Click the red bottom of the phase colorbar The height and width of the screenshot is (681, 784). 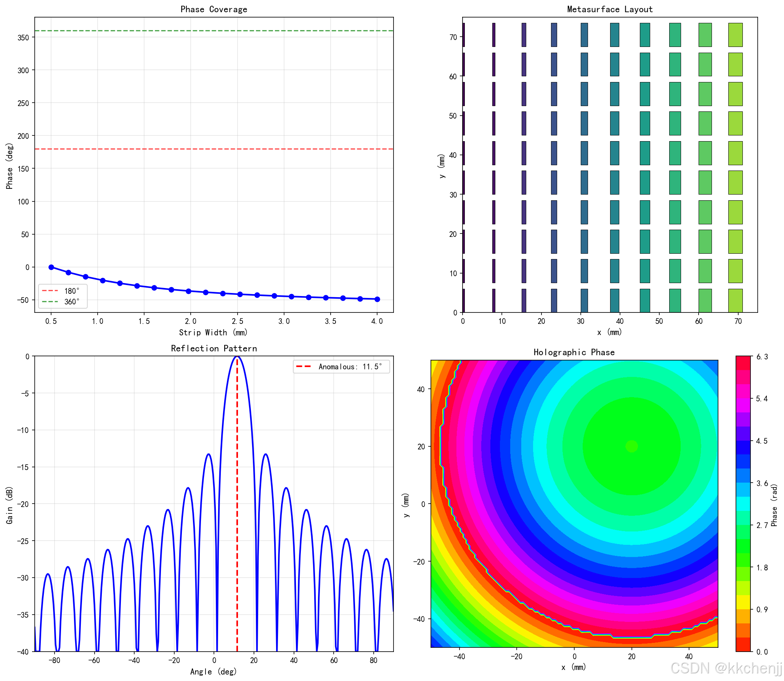(x=743, y=645)
